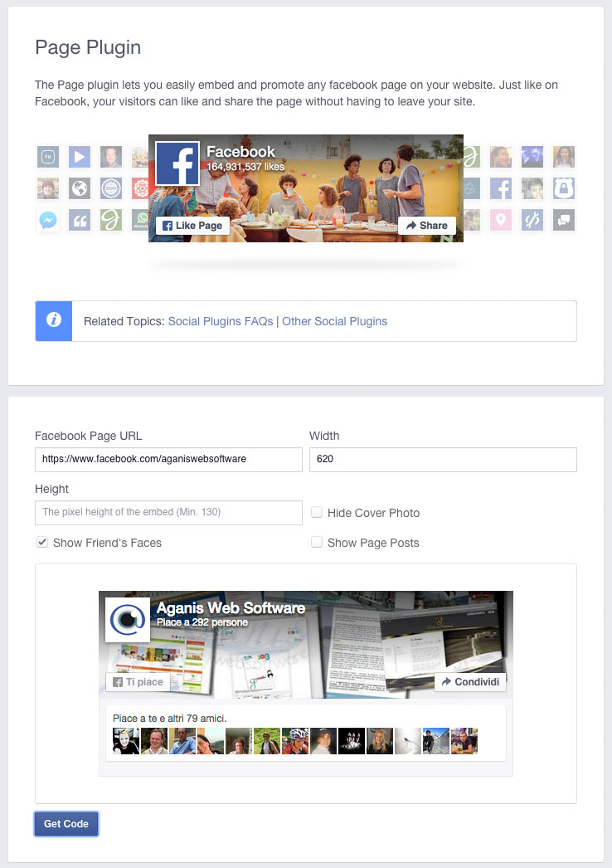Click the 'Piace a te e altri 79 amici.' text
The height and width of the screenshot is (868, 612).
pyautogui.click(x=170, y=718)
